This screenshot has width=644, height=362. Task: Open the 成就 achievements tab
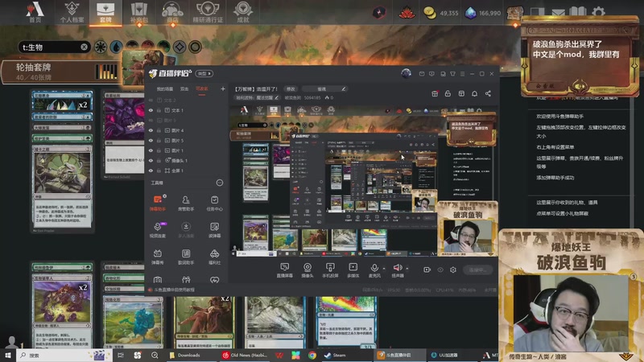pos(243,12)
